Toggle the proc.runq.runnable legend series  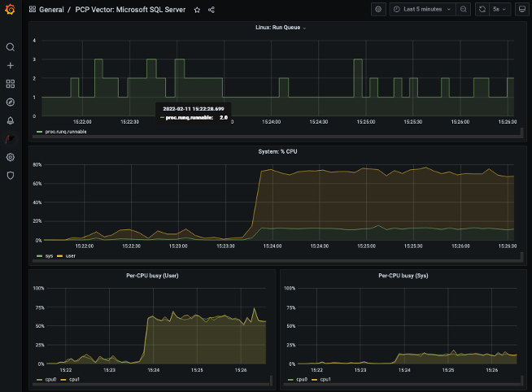pyautogui.click(x=65, y=131)
